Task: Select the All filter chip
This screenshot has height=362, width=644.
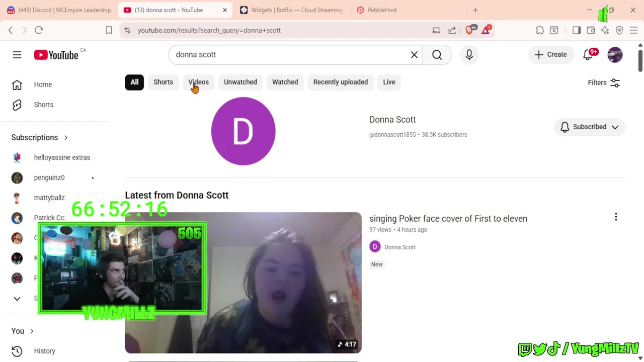Action: click(x=134, y=82)
